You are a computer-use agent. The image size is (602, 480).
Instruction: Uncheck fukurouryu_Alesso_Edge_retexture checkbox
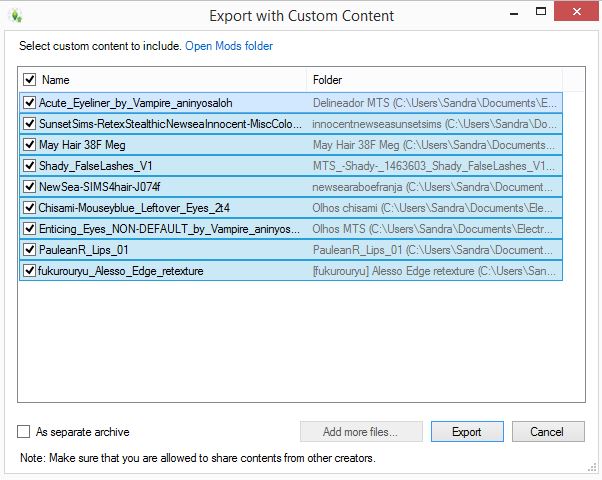pyautogui.click(x=29, y=270)
